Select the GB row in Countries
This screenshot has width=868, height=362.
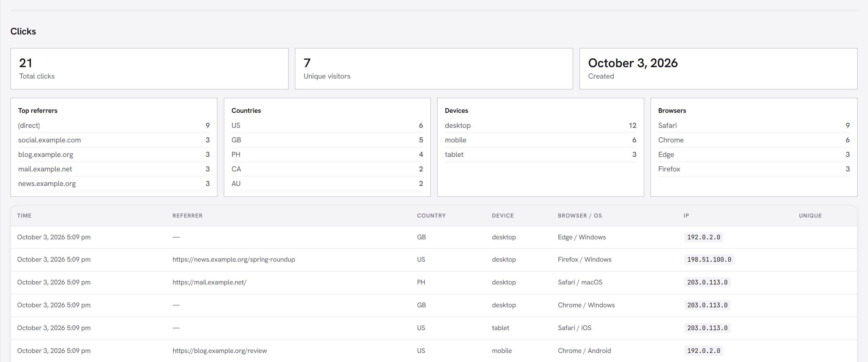[x=327, y=140]
